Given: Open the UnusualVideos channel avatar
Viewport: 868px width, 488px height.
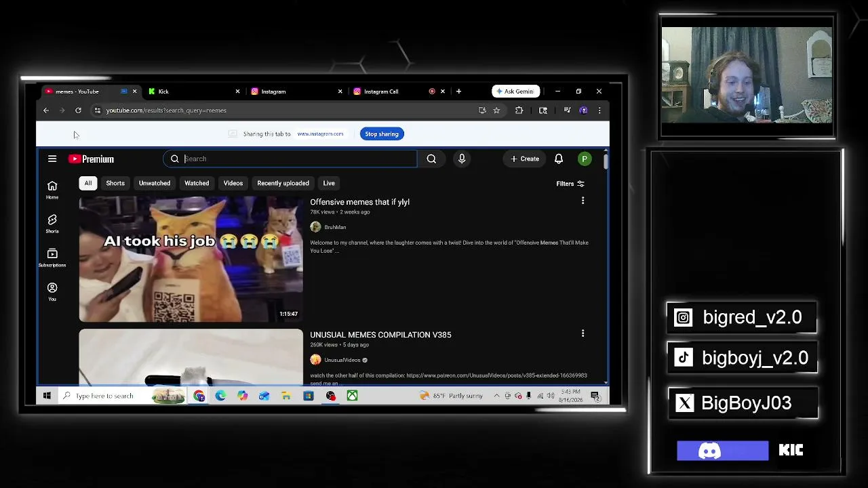Looking at the screenshot, I should (315, 360).
